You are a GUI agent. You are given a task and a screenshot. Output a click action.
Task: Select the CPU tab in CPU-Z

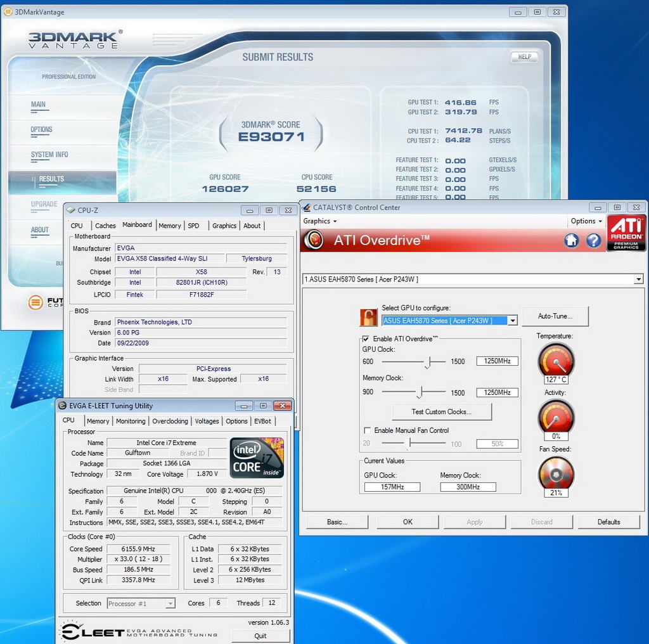[x=77, y=226]
